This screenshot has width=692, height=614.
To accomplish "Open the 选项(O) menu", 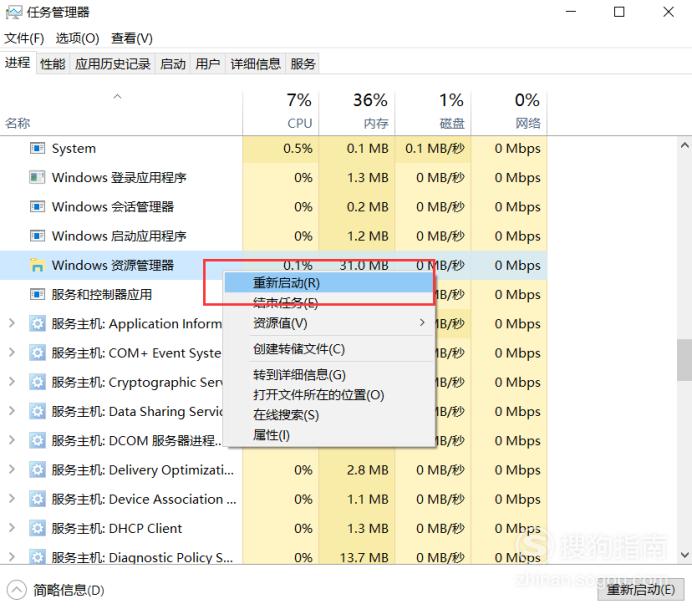I will 77,38.
